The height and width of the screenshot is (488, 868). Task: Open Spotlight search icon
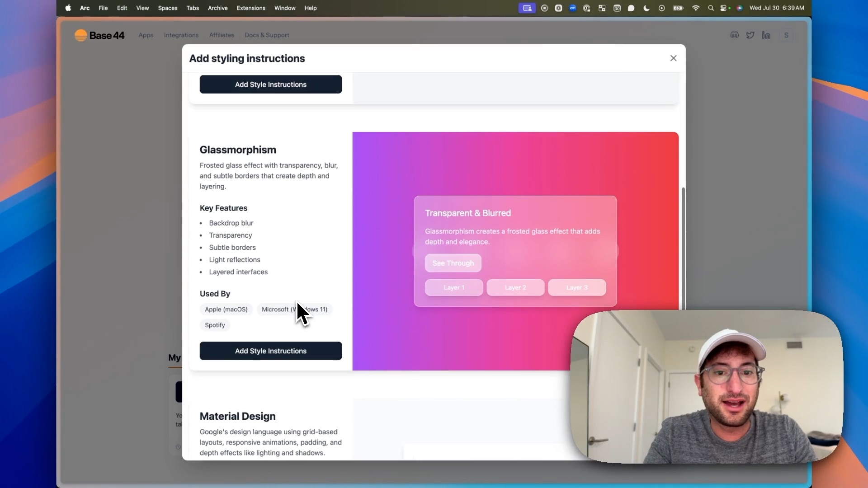coord(711,8)
